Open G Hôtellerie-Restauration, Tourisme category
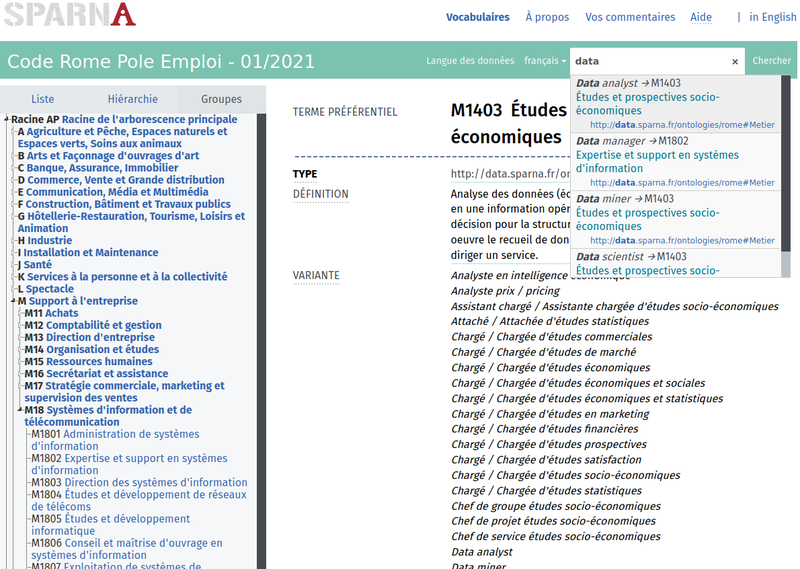Viewport: 800px width, 569px height. click(x=131, y=222)
